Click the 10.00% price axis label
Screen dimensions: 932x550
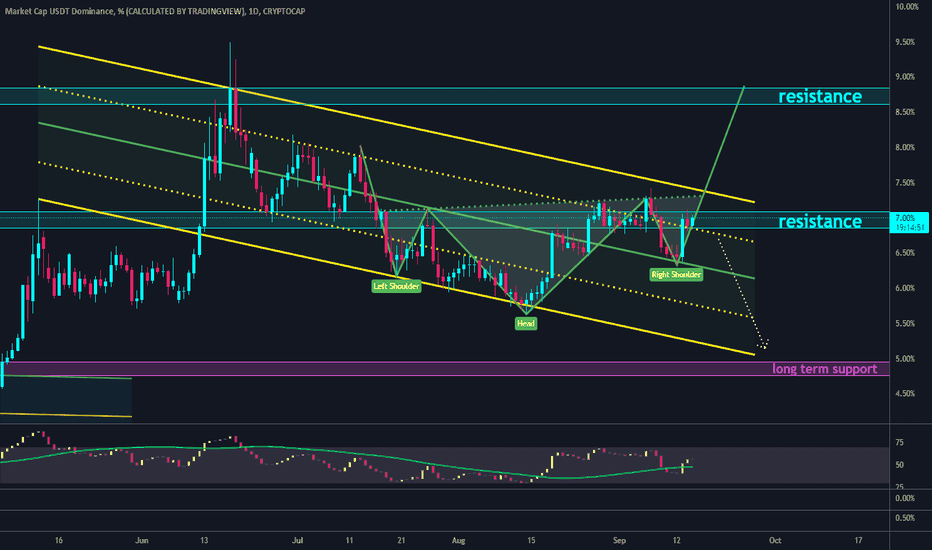tap(907, 7)
